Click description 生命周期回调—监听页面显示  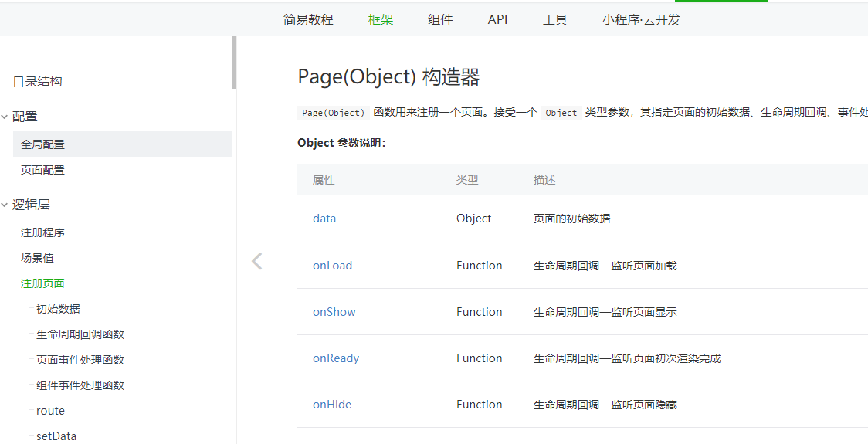pyautogui.click(x=605, y=312)
